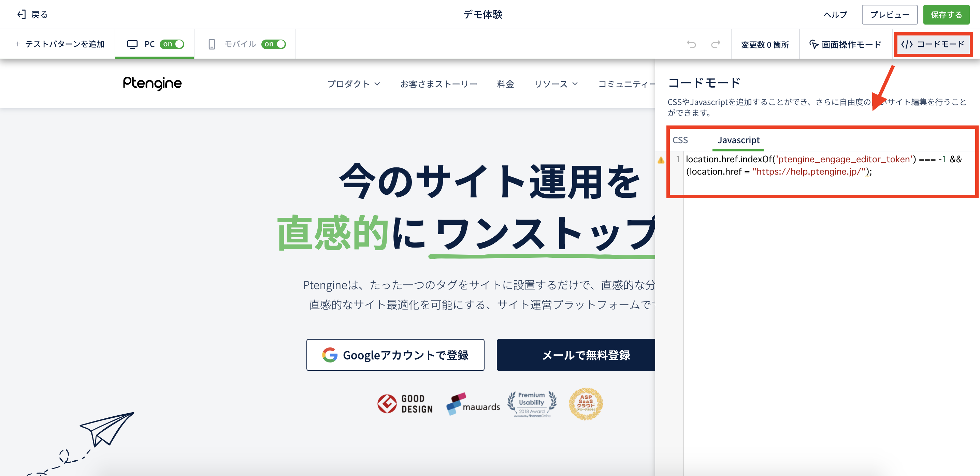Click the コードモード panel heading

pyautogui.click(x=704, y=83)
